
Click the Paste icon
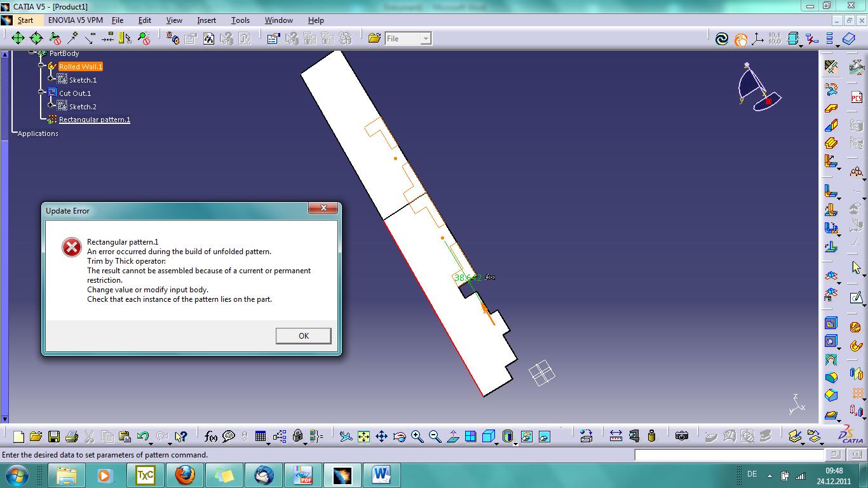coord(125,437)
